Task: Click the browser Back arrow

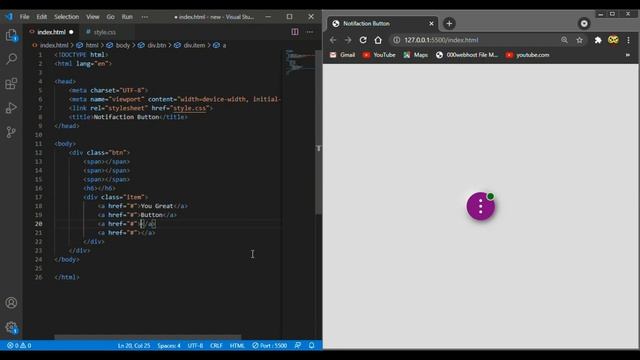Action: tap(333, 40)
